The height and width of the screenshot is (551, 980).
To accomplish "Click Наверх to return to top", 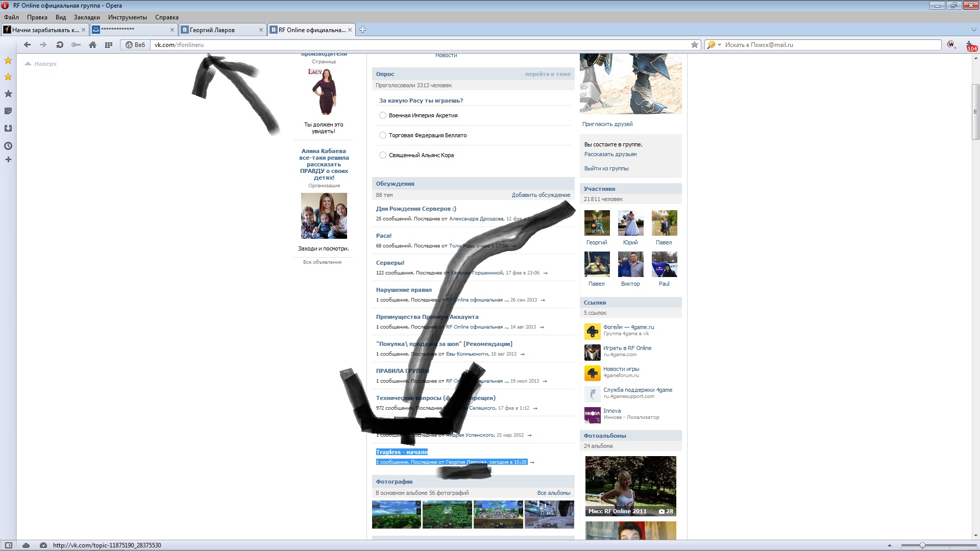I will pos(41,64).
